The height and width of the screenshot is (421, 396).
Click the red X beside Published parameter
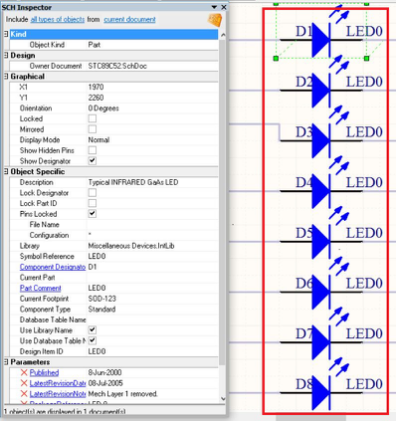24,373
